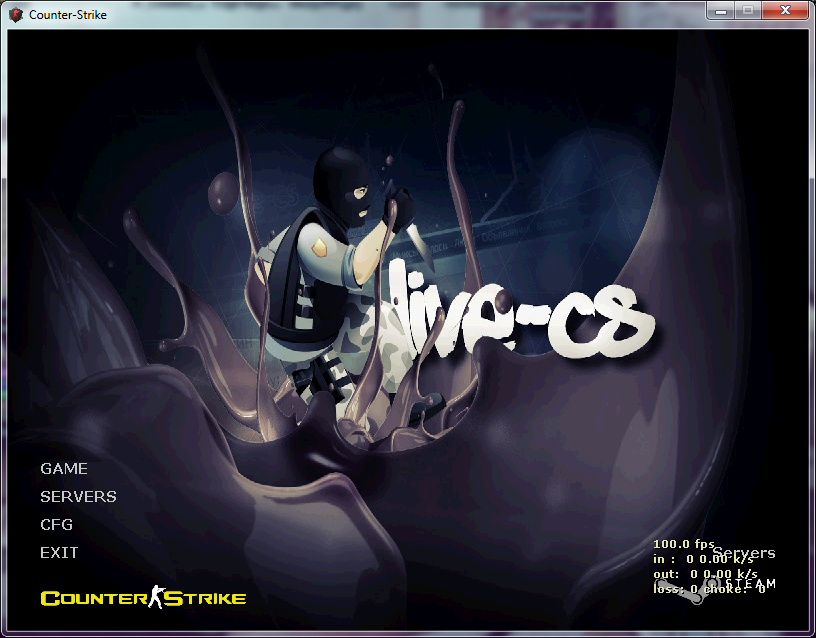Click the "loss: 0 choke: 0" line
This screenshot has height=638, width=816.
pyautogui.click(x=709, y=589)
